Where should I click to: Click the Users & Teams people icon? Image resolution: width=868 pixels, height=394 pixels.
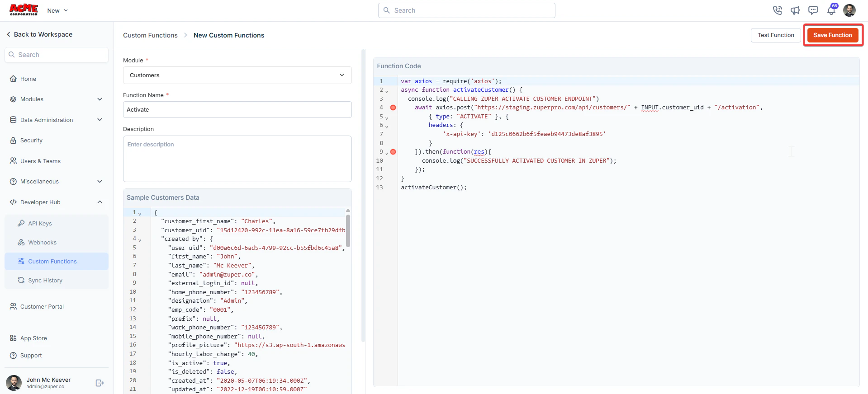[x=13, y=161]
